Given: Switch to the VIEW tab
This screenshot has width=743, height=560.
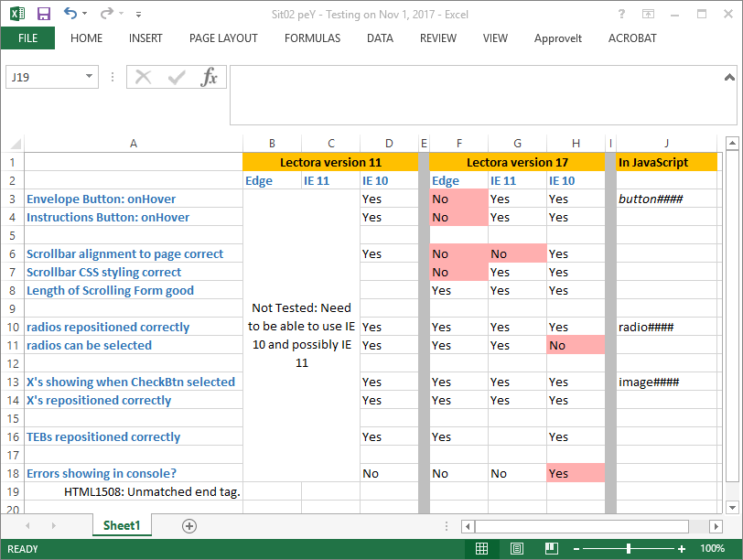Looking at the screenshot, I should 495,38.
